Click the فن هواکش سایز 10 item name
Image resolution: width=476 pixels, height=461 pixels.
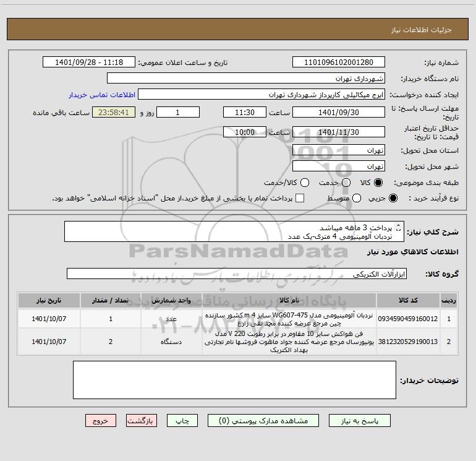click(x=289, y=342)
